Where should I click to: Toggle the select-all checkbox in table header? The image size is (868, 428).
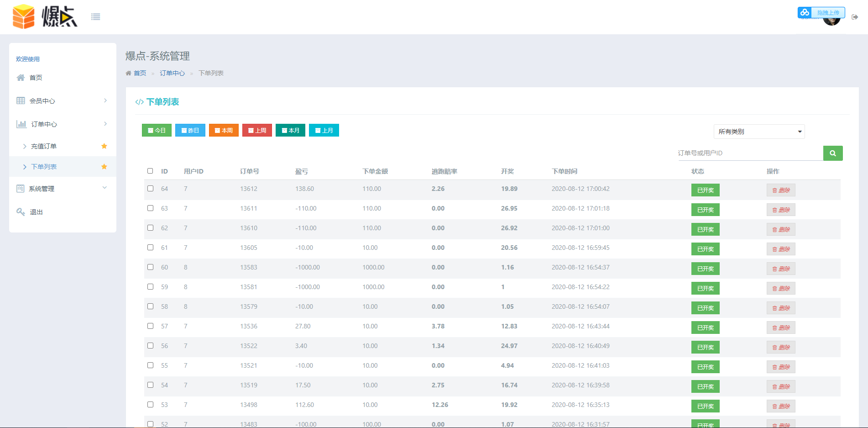coord(150,171)
